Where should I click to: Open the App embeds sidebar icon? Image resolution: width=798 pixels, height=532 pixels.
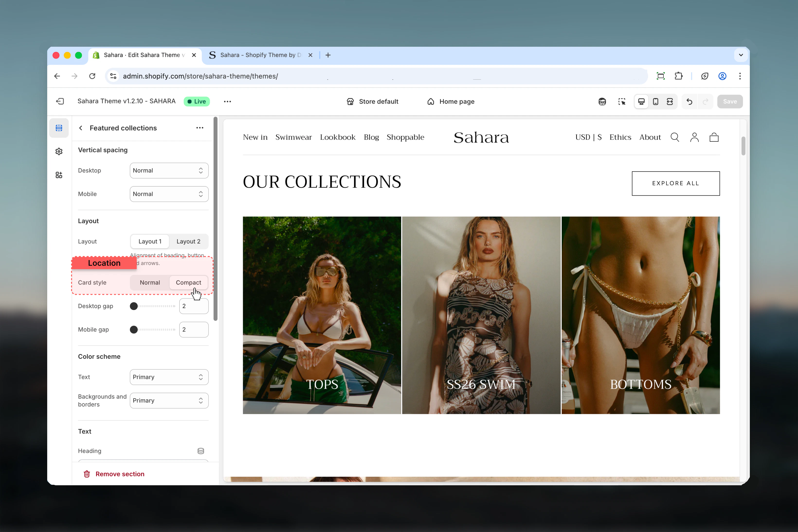tap(59, 175)
